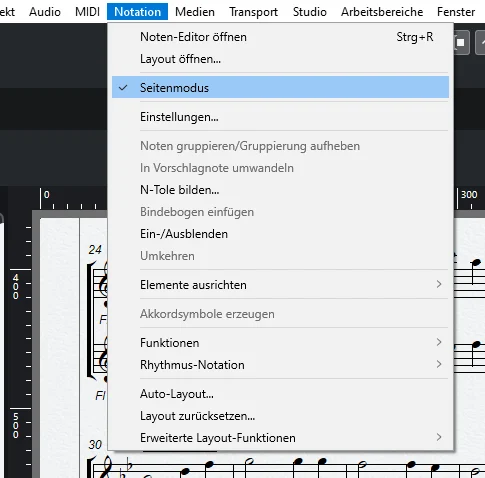Open the Fenster menu
The height and width of the screenshot is (478, 485).
pyautogui.click(x=456, y=12)
